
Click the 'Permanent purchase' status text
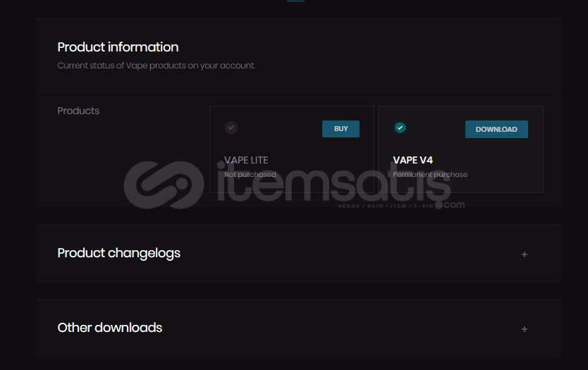(x=430, y=174)
